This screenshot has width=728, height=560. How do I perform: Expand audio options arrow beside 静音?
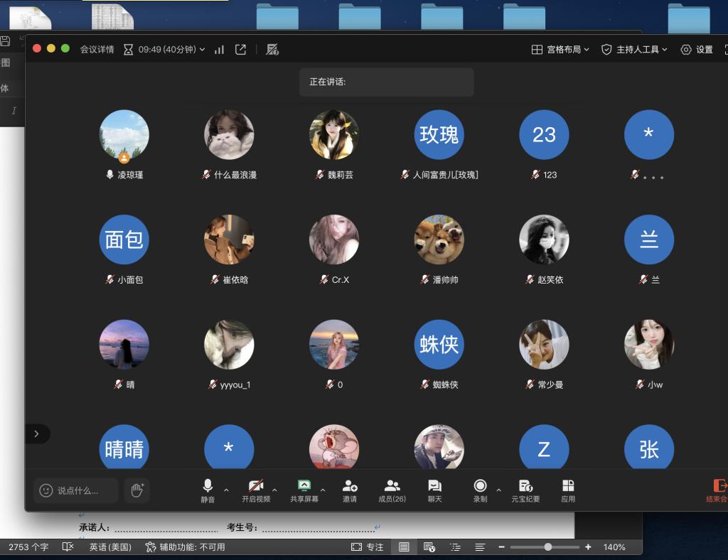[226, 490]
